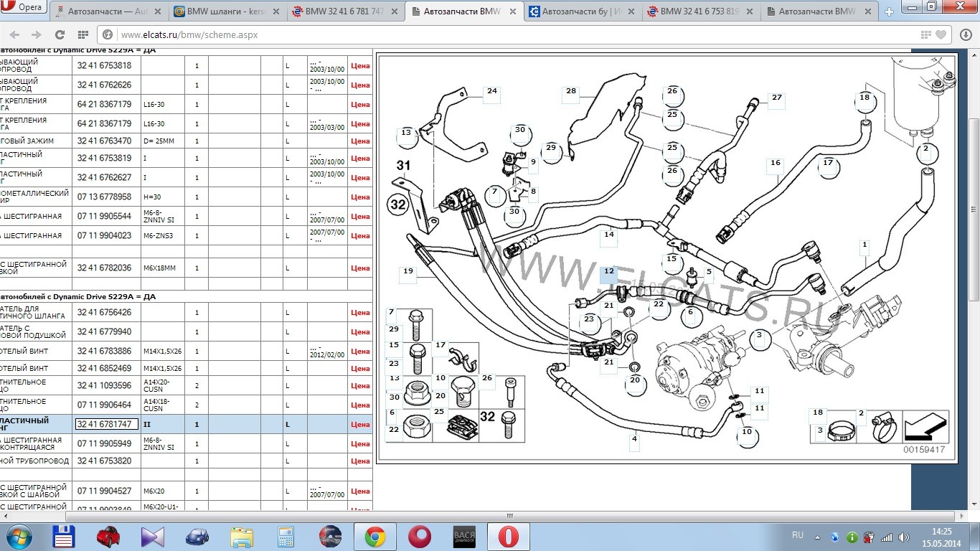Image resolution: width=980 pixels, height=551 pixels.
Task: Bookmark the page with the heart icon
Action: point(941,34)
